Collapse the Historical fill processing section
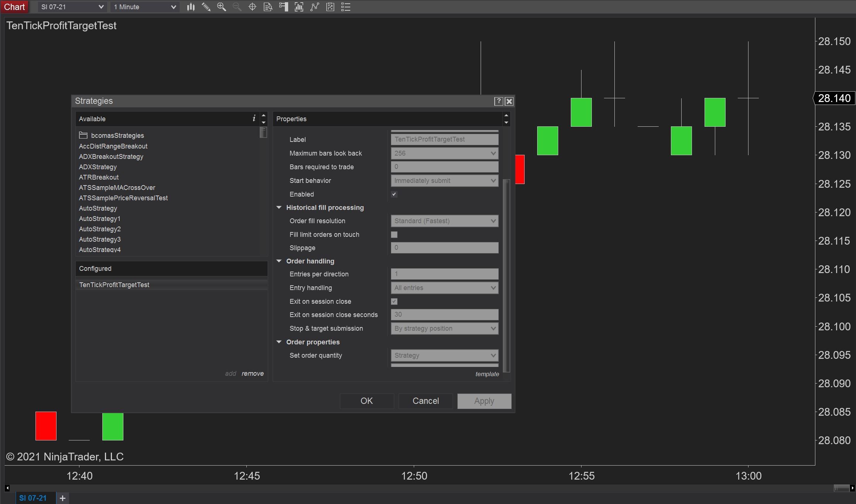Image resolution: width=856 pixels, height=504 pixels. [279, 208]
